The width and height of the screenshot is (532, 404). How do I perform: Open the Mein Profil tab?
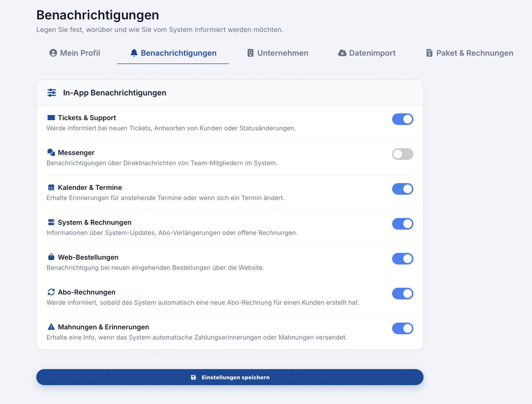(75, 53)
